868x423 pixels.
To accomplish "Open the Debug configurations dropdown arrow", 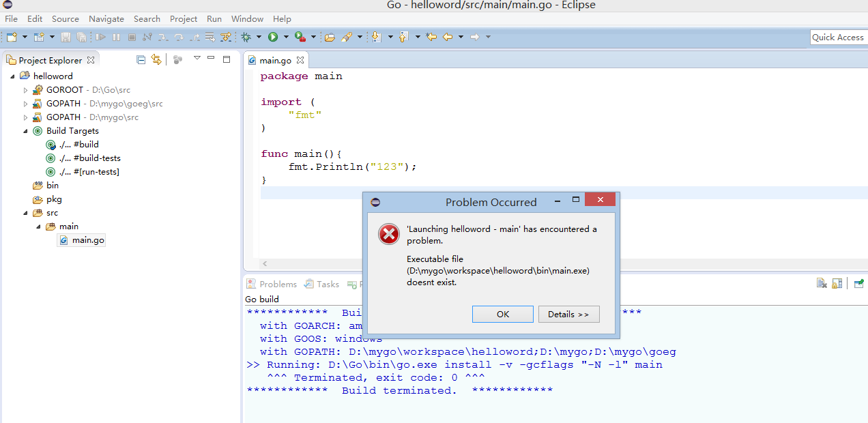I will [258, 37].
